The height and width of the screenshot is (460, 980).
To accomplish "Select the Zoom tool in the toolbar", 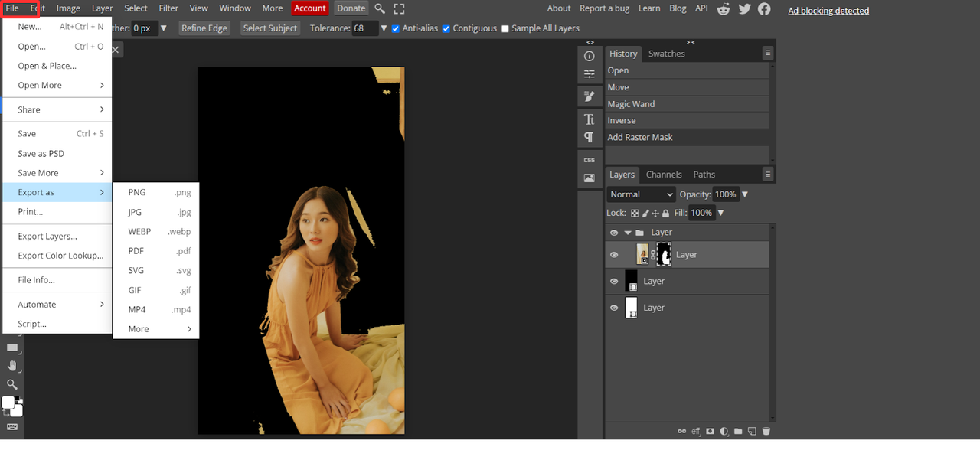I will (12, 384).
